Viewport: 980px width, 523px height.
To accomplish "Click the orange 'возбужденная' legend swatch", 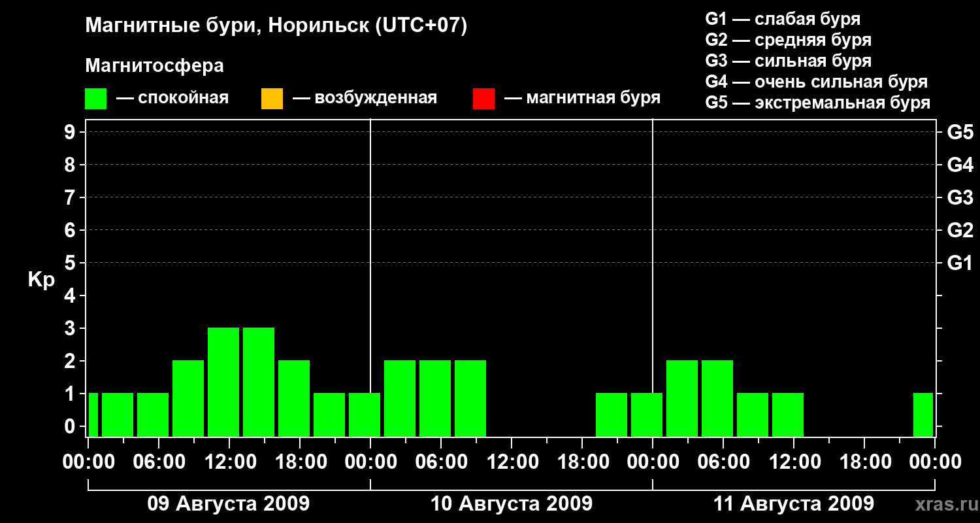I will click(272, 98).
